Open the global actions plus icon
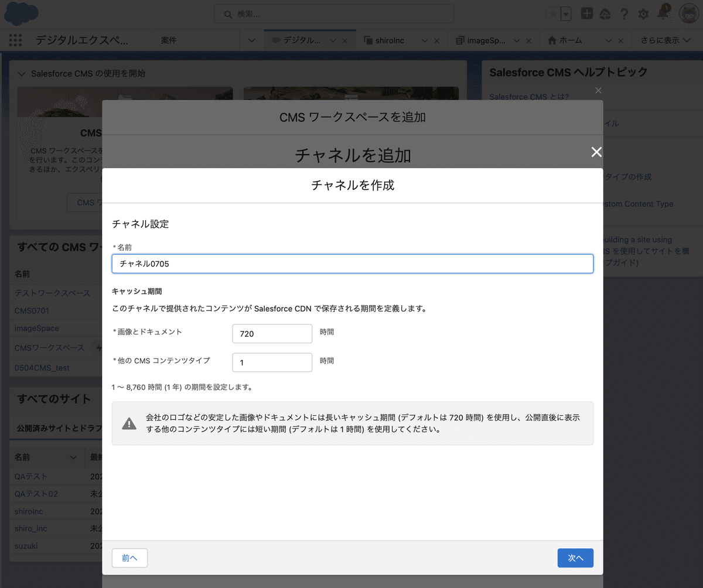This screenshot has width=703, height=588. [x=587, y=14]
